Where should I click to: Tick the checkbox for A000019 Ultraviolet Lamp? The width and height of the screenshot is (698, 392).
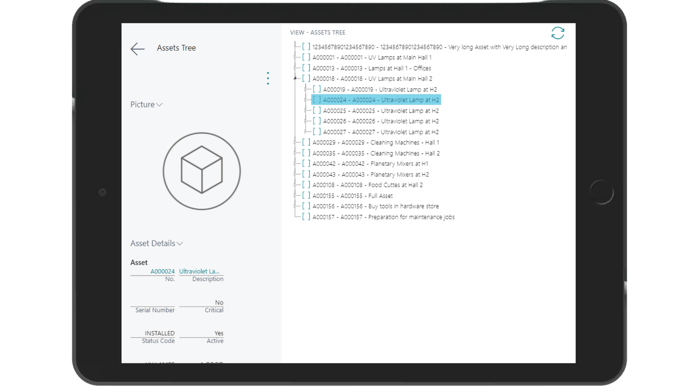point(317,89)
